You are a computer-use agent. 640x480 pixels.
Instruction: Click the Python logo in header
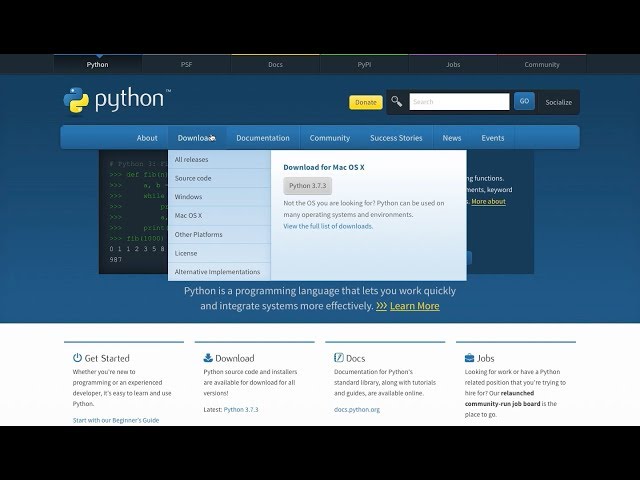click(117, 100)
